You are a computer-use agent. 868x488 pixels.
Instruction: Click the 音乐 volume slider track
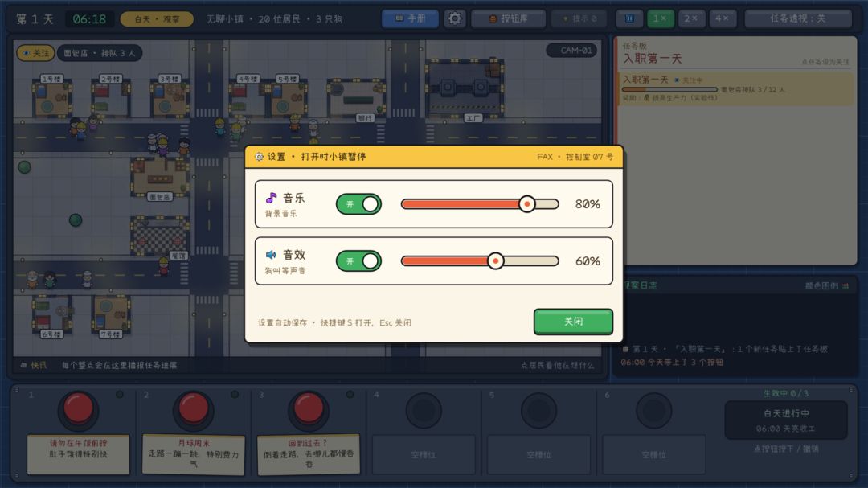480,204
